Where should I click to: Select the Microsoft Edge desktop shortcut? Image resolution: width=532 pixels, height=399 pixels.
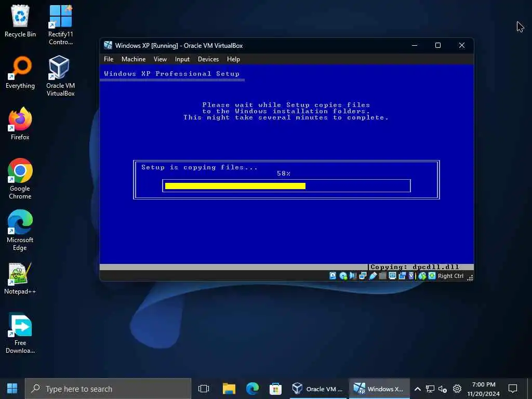20,230
